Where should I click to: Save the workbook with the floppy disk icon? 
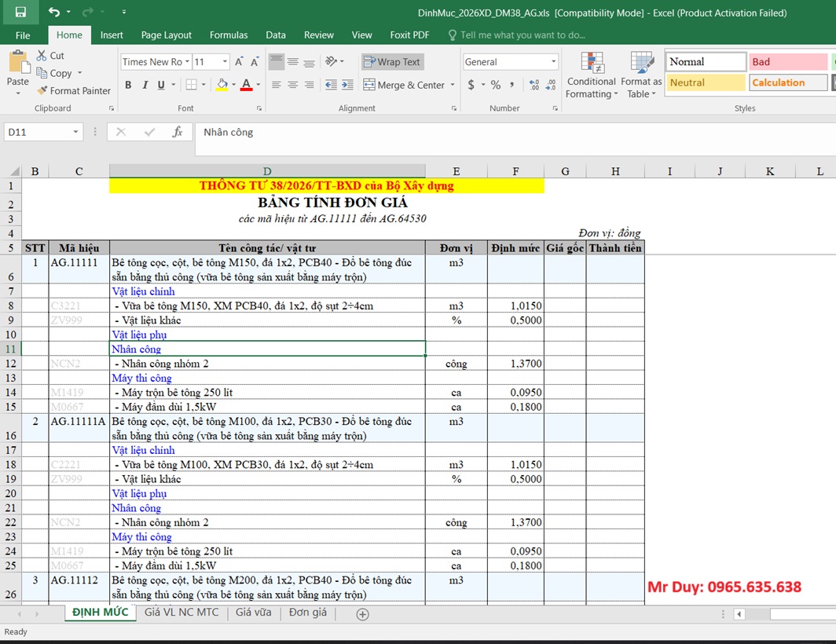point(20,12)
